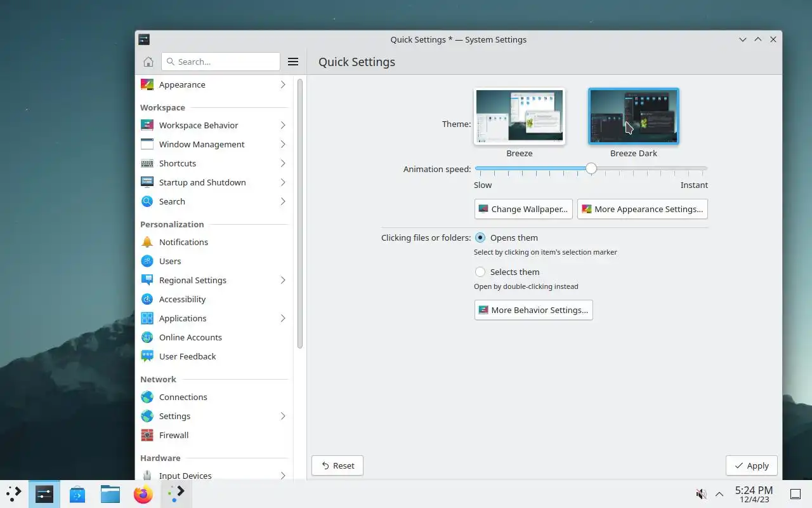Show hidden system tray icons arrow
The image size is (812, 508).
(x=719, y=494)
